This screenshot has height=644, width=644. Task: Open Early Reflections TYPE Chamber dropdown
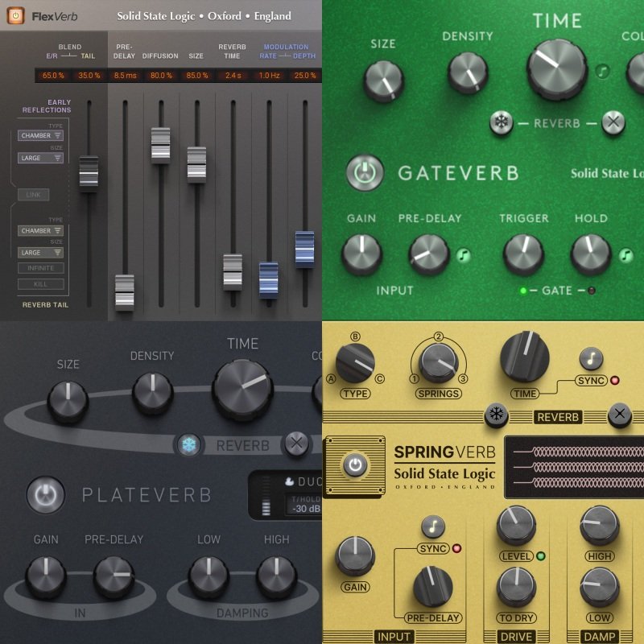[40, 135]
